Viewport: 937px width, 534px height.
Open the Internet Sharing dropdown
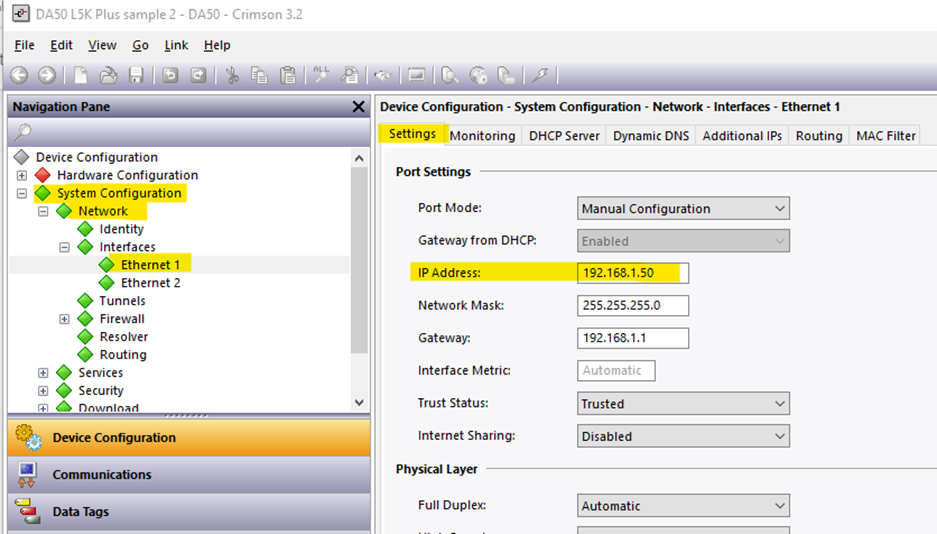tap(683, 436)
